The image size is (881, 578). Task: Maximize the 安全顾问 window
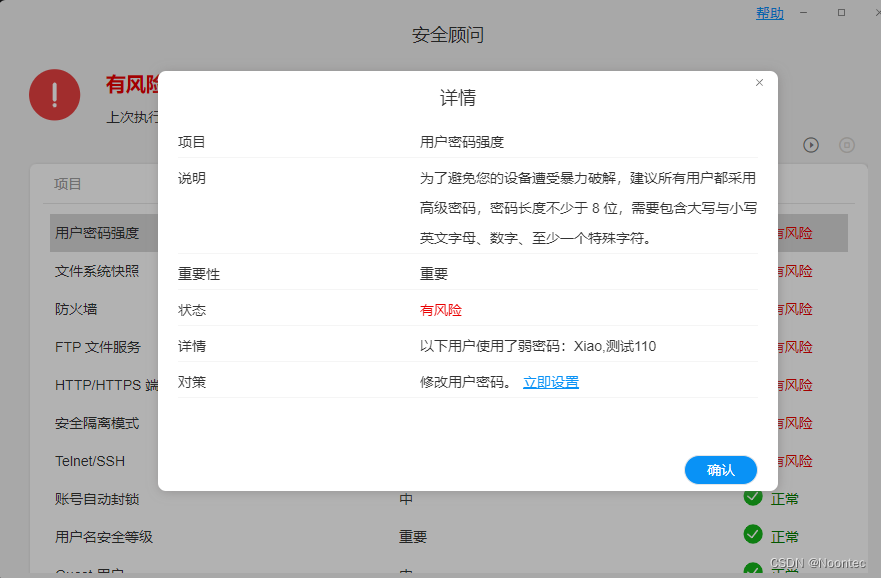(x=841, y=13)
